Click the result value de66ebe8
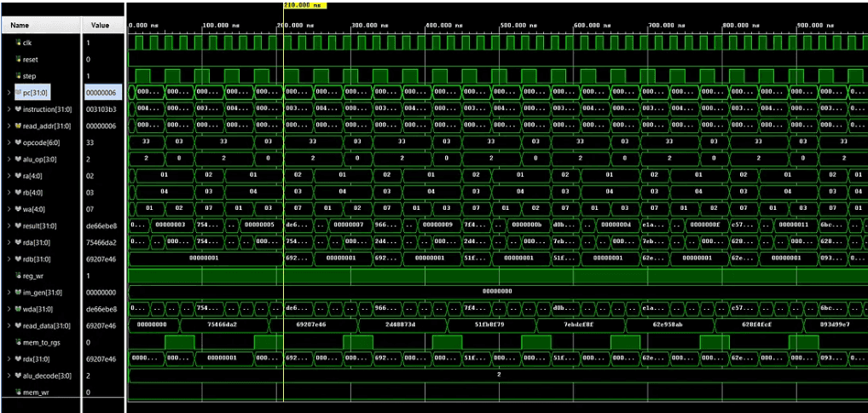Screen dimensions: 868x413 (101, 225)
